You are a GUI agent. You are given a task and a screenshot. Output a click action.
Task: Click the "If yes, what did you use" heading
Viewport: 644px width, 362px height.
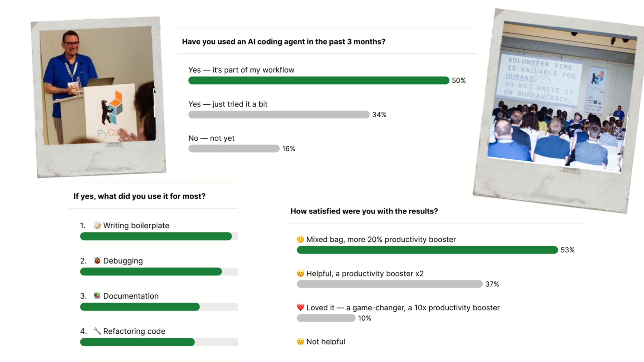coord(139,196)
